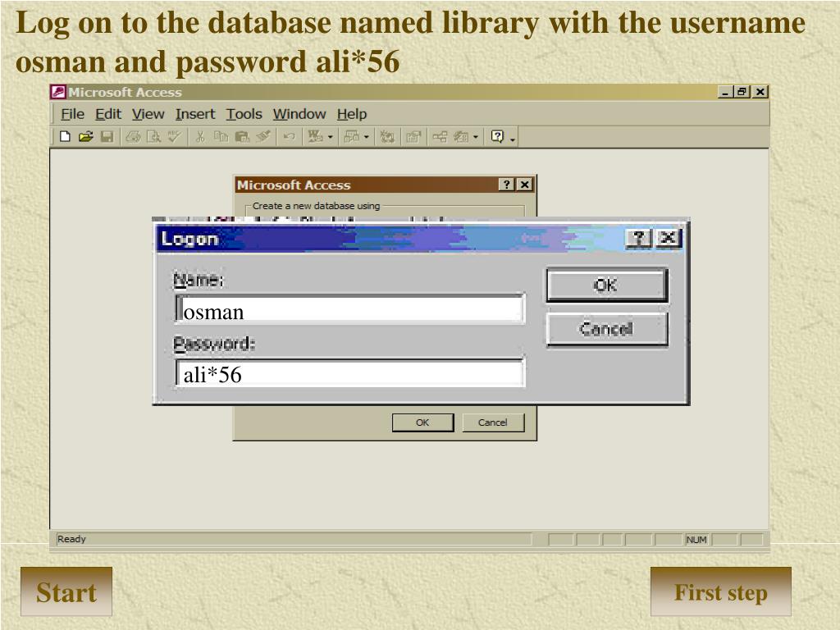
Task: Click the Properties toolbar icon
Action: click(x=413, y=137)
